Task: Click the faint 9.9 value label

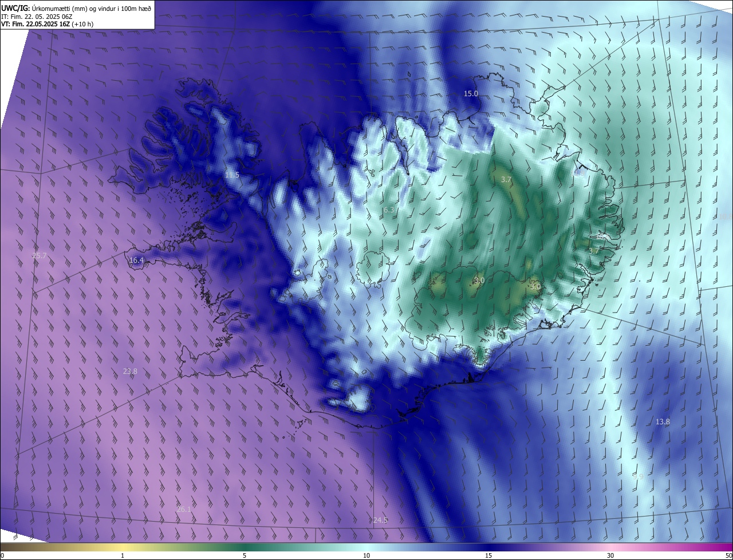Action: [x=639, y=476]
